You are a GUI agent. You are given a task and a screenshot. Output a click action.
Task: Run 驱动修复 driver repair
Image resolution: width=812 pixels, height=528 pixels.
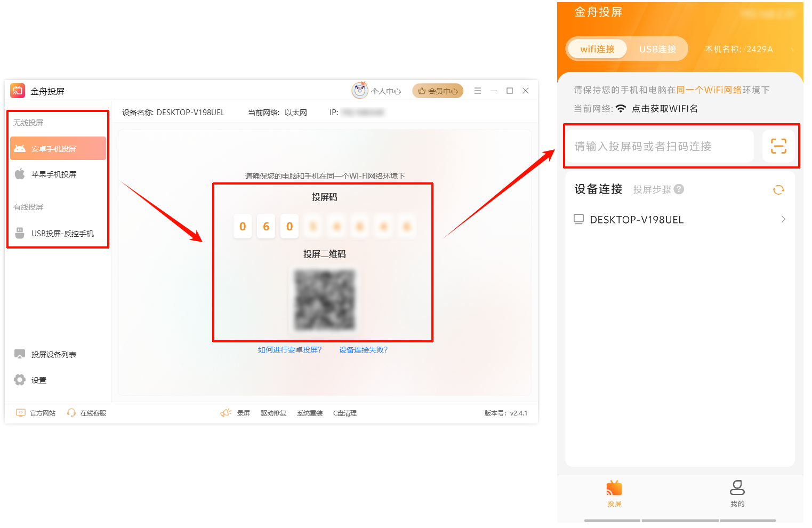coord(274,412)
